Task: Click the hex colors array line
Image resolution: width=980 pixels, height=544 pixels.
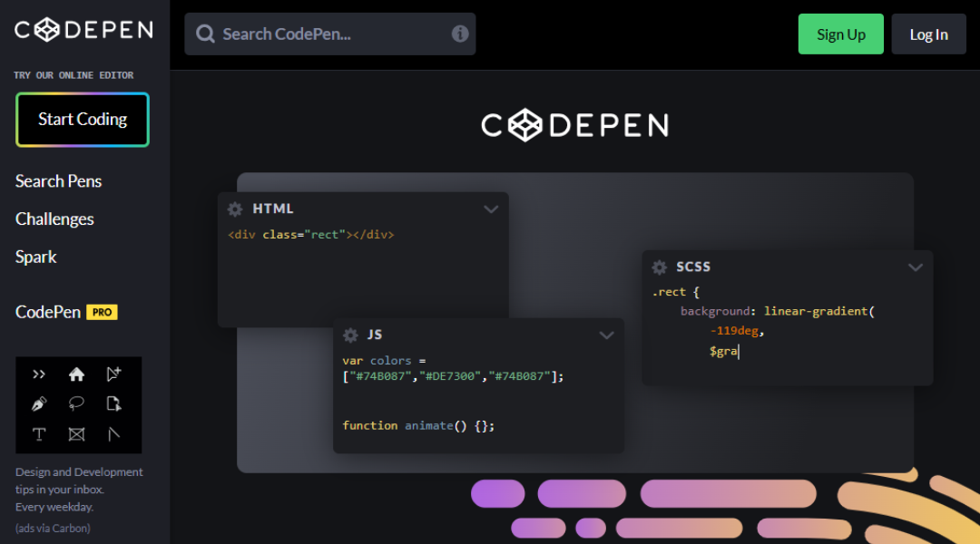Action: [453, 376]
